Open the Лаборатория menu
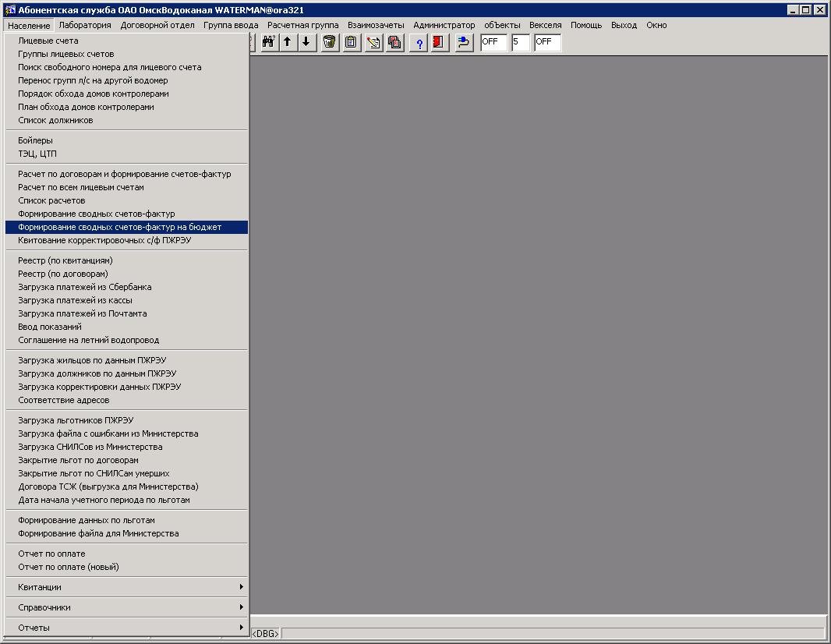 click(85, 25)
